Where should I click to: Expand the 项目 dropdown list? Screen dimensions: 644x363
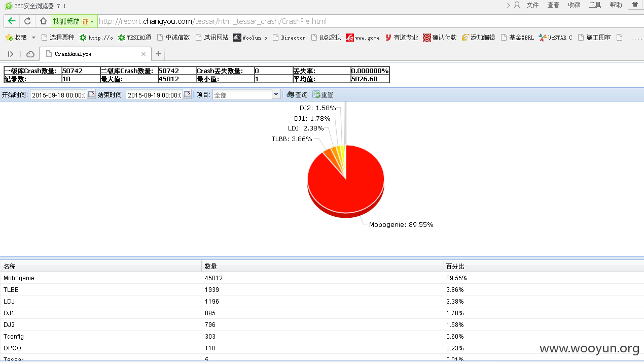coord(276,94)
